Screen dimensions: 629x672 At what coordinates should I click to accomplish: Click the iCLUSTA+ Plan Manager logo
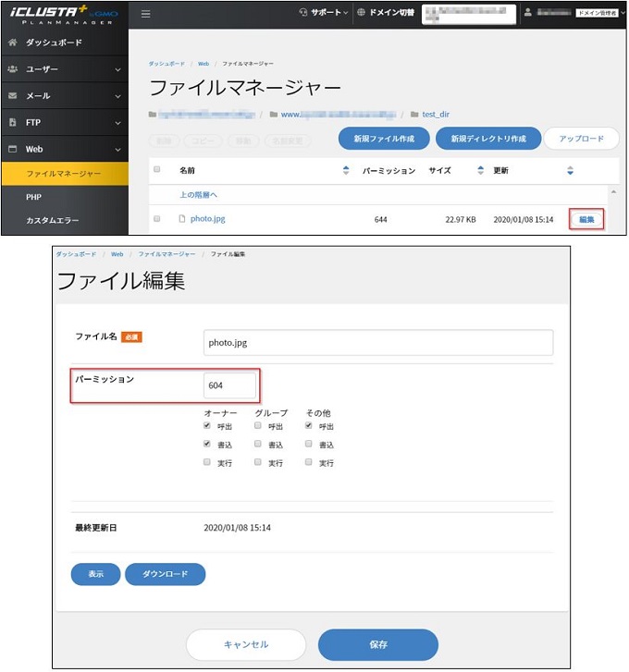pos(64,15)
